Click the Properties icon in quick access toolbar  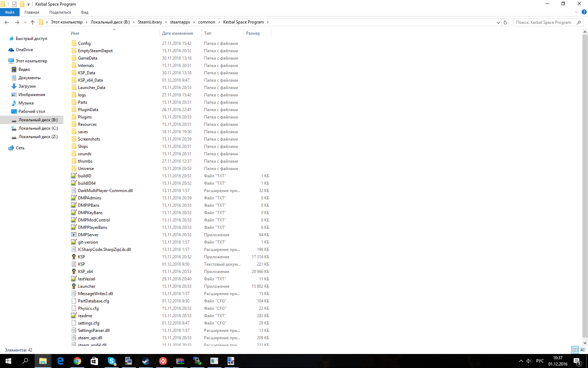click(14, 4)
